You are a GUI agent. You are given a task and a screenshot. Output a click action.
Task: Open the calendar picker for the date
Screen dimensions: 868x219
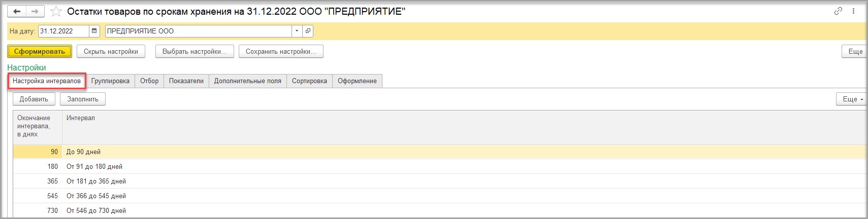(94, 31)
